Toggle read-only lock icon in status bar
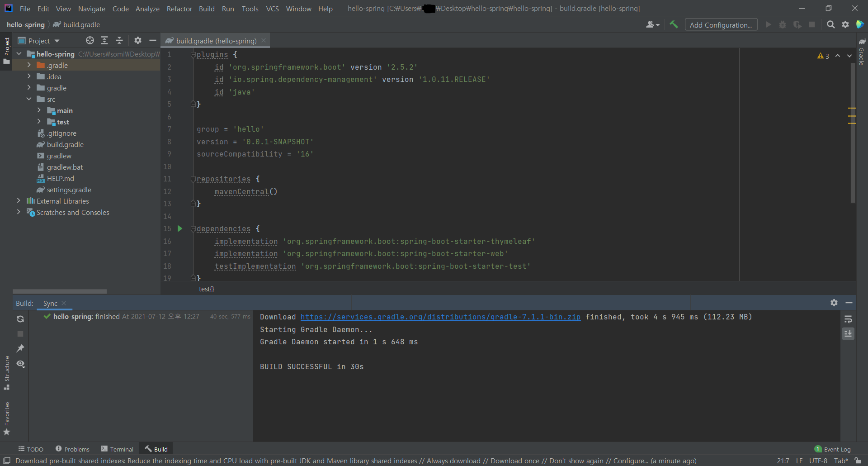The height and width of the screenshot is (466, 868). tap(858, 461)
